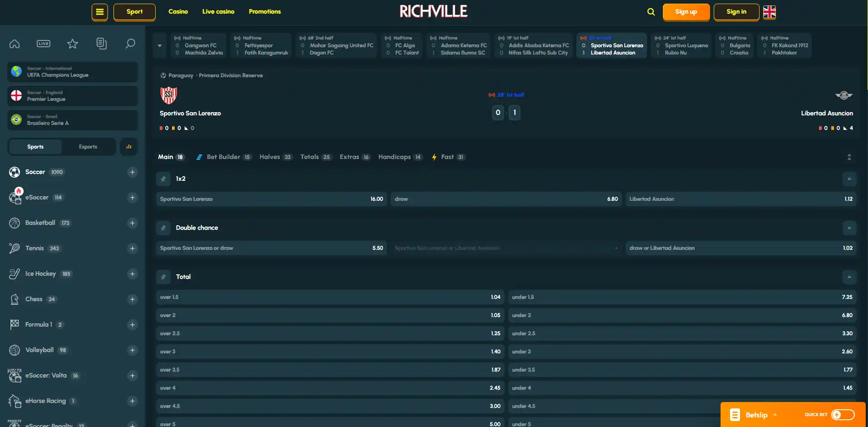Image resolution: width=868 pixels, height=427 pixels.
Task: Open the Totals markets tab
Action: click(316, 157)
